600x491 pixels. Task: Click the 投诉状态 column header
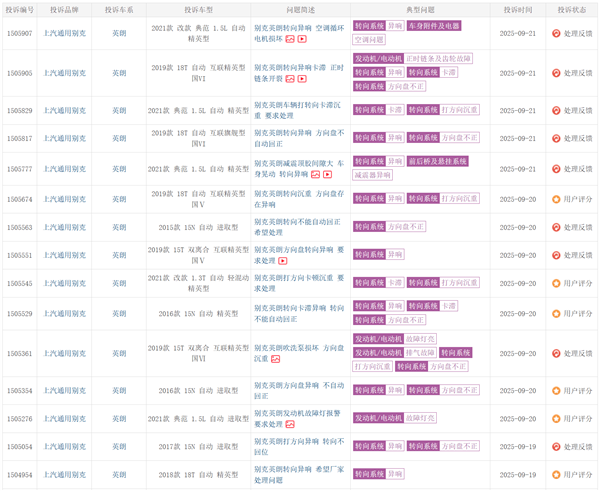point(573,8)
